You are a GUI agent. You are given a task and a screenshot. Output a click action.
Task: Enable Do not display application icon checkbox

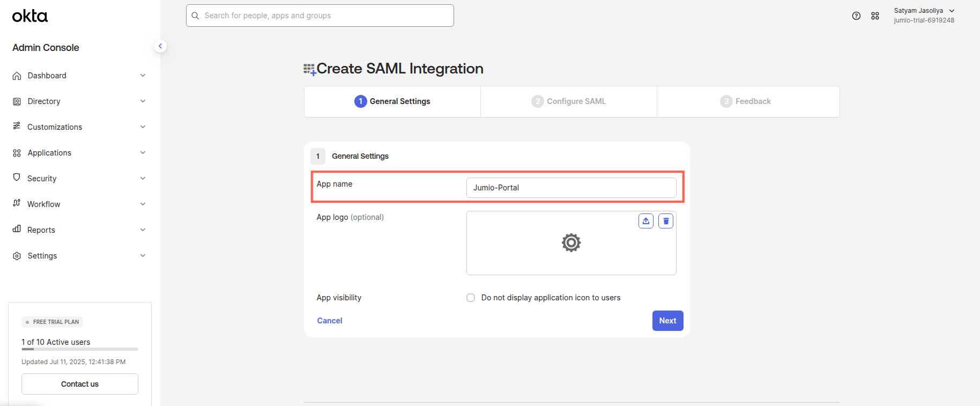coord(471,298)
